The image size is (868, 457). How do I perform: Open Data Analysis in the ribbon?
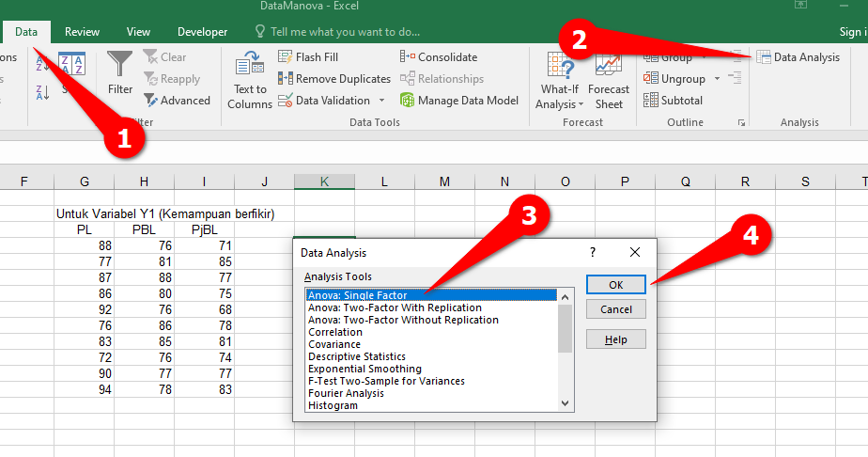click(x=798, y=57)
